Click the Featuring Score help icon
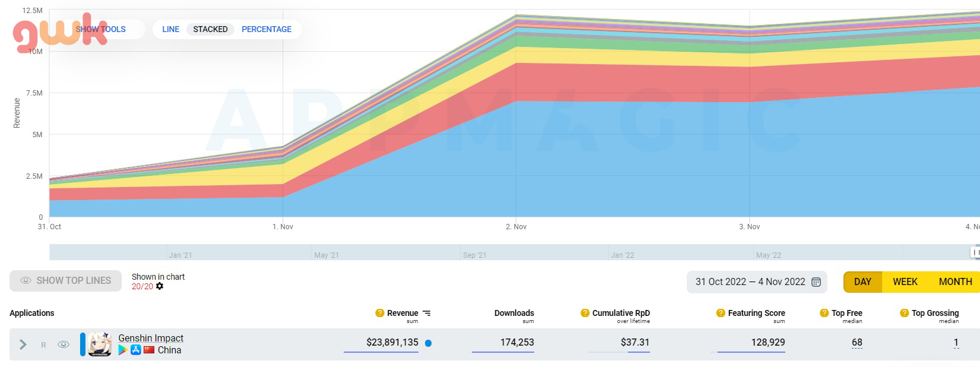The height and width of the screenshot is (367, 980). click(721, 313)
